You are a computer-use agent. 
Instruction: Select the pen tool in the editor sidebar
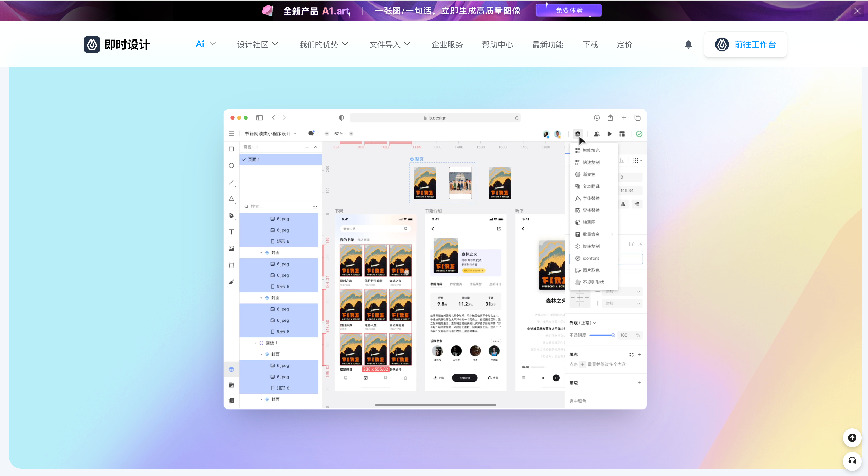point(232,215)
